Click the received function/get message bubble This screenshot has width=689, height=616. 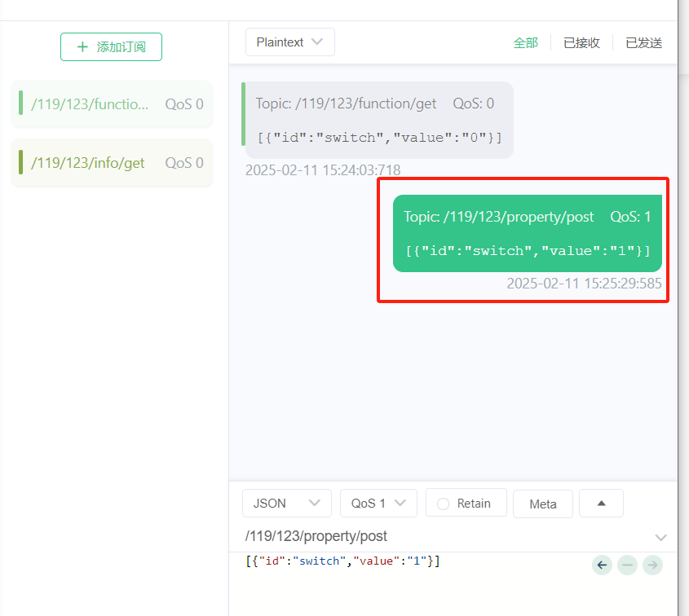tap(379, 120)
